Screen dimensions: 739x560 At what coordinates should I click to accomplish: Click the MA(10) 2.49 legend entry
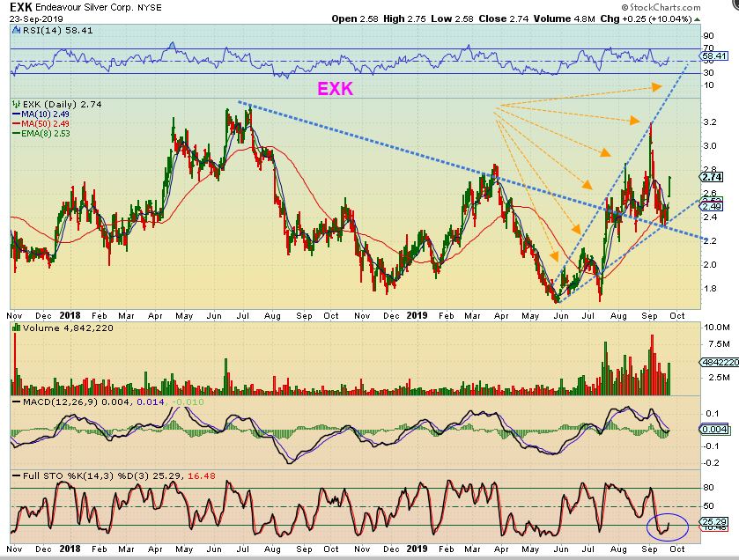42,114
